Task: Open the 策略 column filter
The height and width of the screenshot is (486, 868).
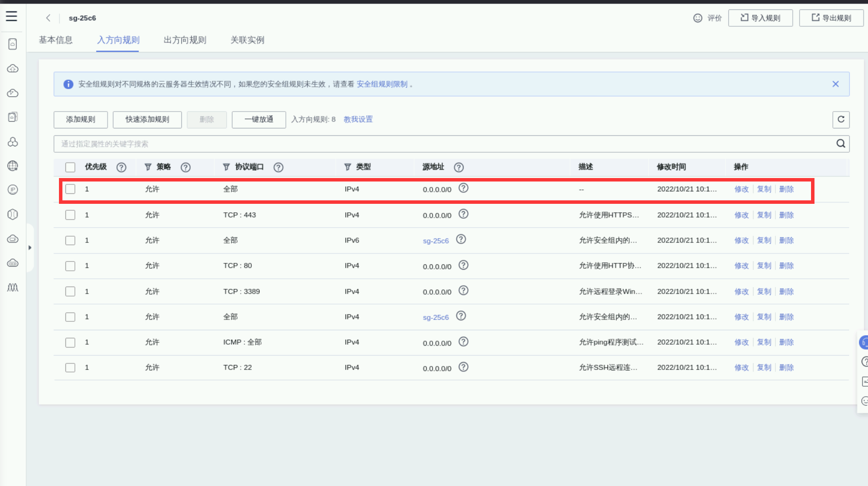Action: [148, 167]
